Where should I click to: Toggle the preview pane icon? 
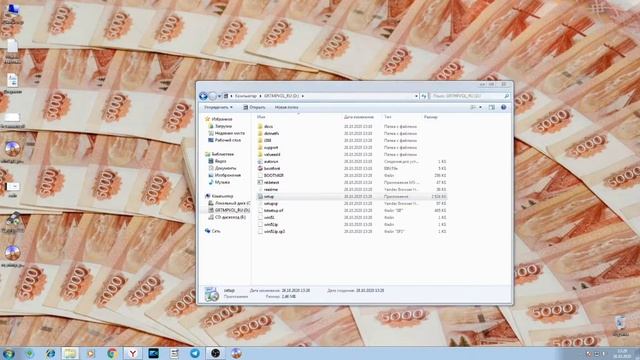pos(492,107)
